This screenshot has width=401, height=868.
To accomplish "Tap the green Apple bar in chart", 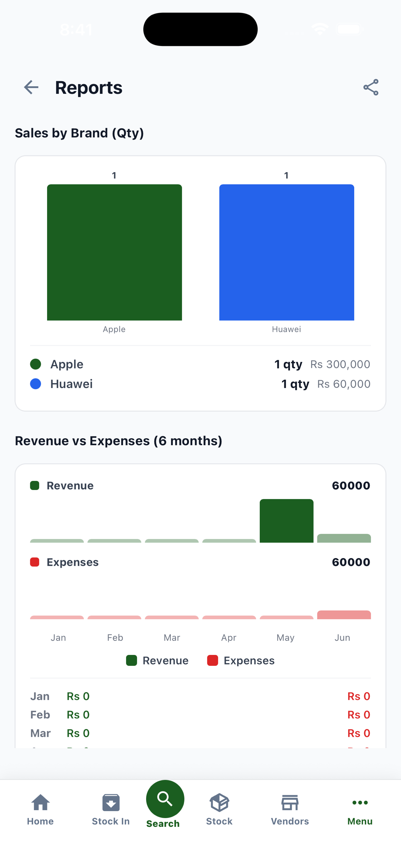I will [x=115, y=252].
